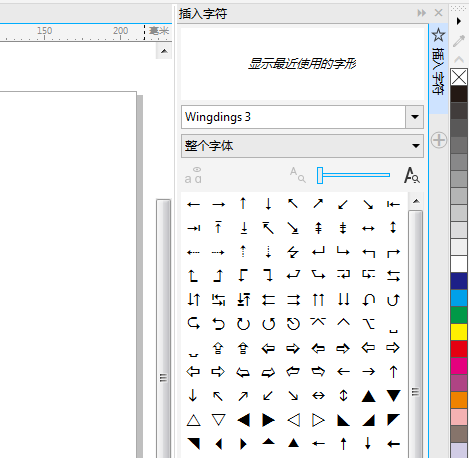
Task: Select the up-left diagonal arrow in the first glyph row
Action: coord(293,204)
